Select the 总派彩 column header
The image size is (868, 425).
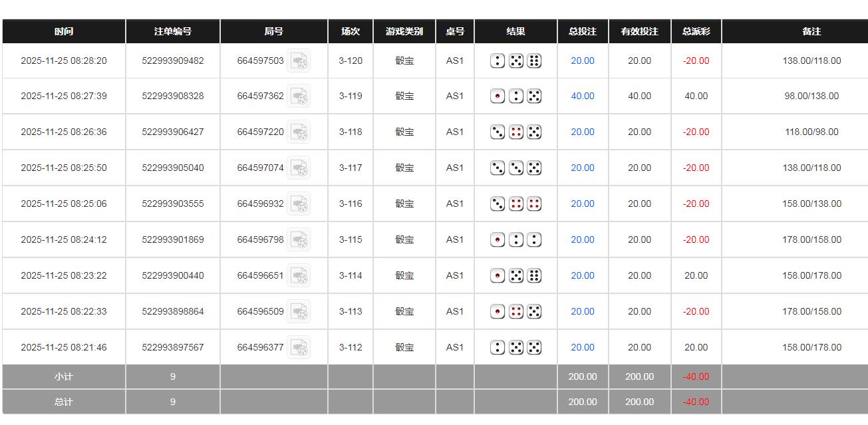(x=696, y=31)
